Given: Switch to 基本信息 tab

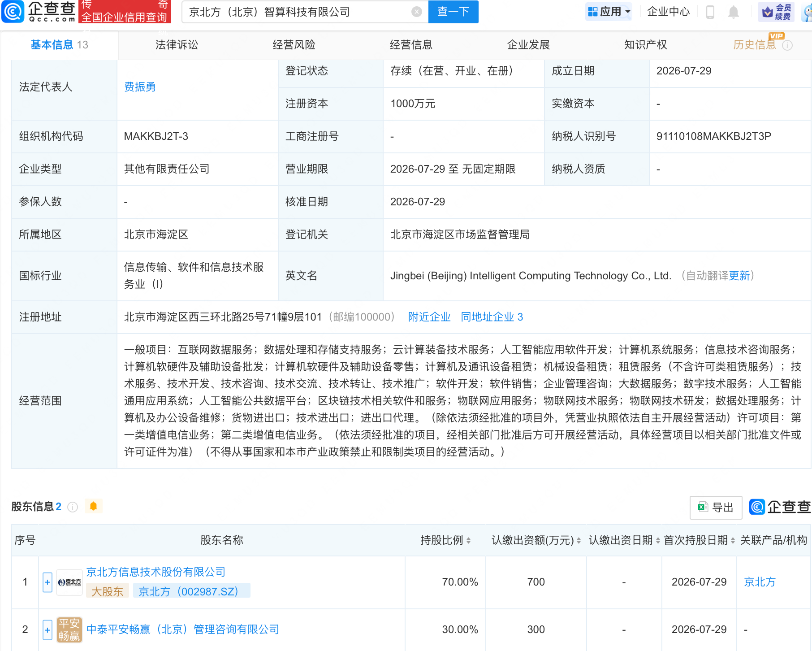Looking at the screenshot, I should click(59, 45).
